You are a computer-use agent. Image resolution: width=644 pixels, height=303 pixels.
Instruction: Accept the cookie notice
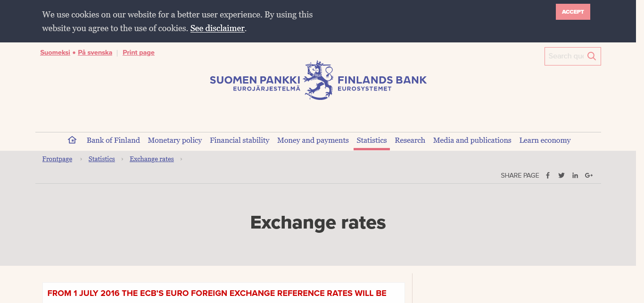click(x=573, y=12)
